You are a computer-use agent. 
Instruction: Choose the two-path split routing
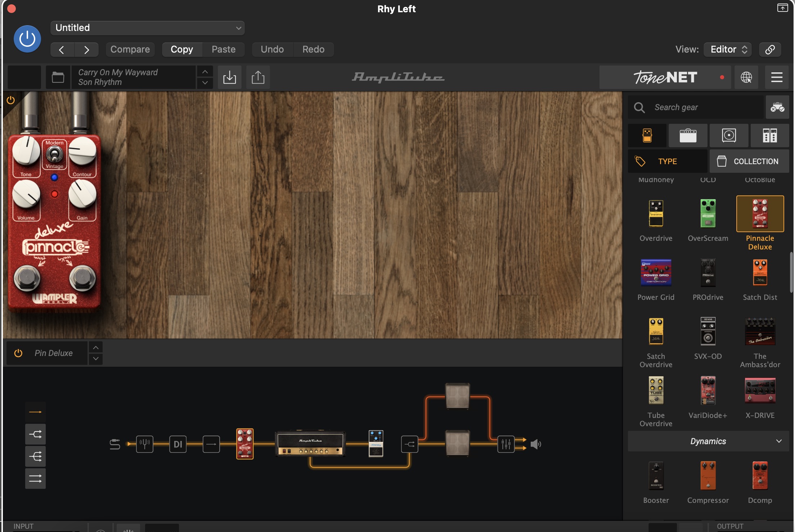pos(35,434)
